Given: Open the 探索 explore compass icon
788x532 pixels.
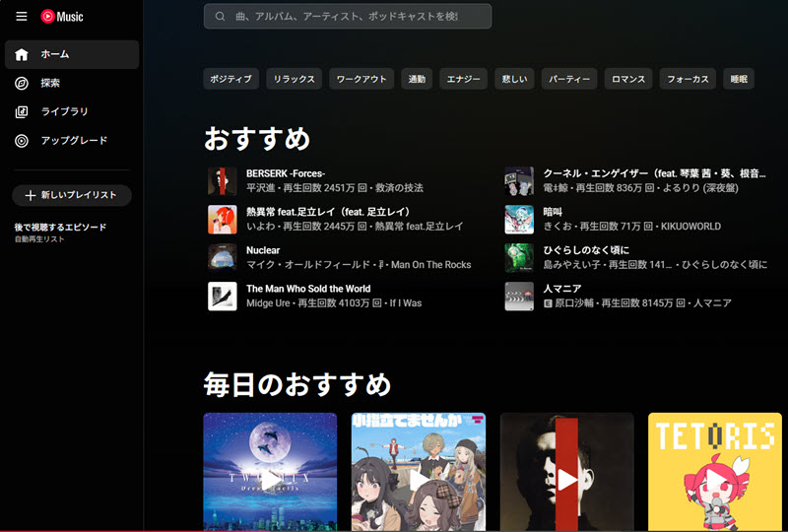Looking at the screenshot, I should coord(22,83).
